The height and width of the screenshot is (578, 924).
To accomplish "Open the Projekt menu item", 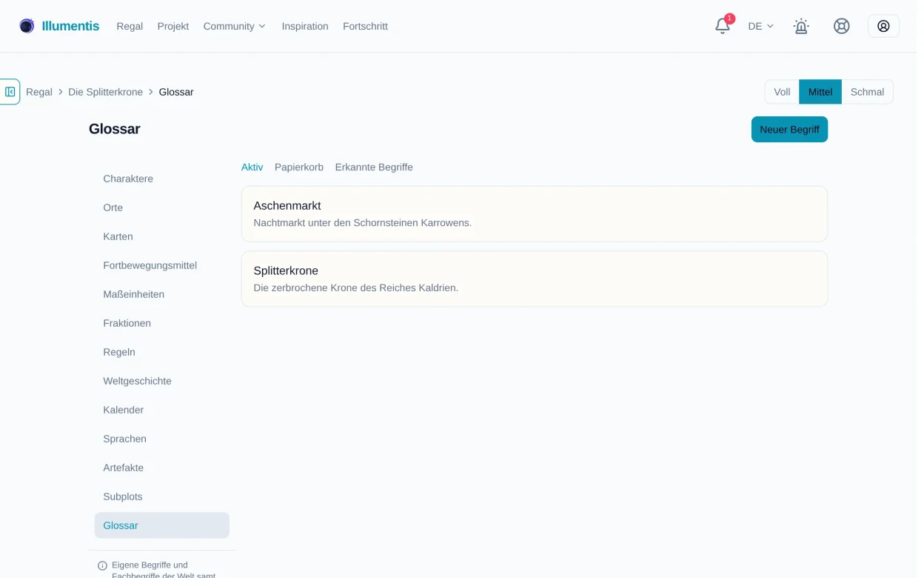I will click(x=173, y=26).
